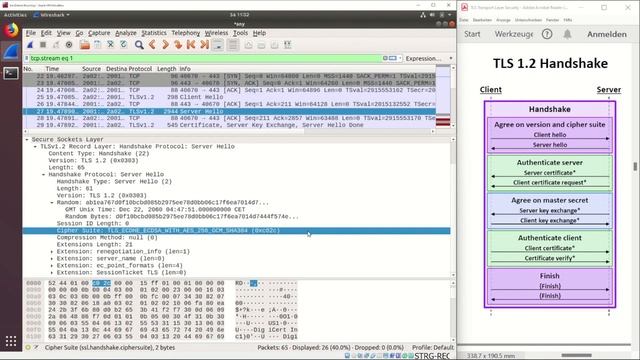Open the Analyze menu
This screenshot has height=360, width=640.
click(126, 33)
